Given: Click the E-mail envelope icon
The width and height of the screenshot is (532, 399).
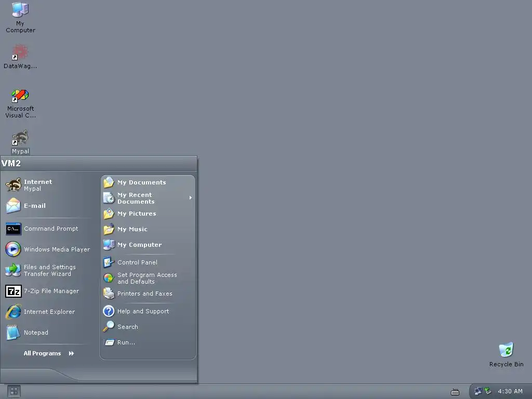Looking at the screenshot, I should [x=13, y=206].
